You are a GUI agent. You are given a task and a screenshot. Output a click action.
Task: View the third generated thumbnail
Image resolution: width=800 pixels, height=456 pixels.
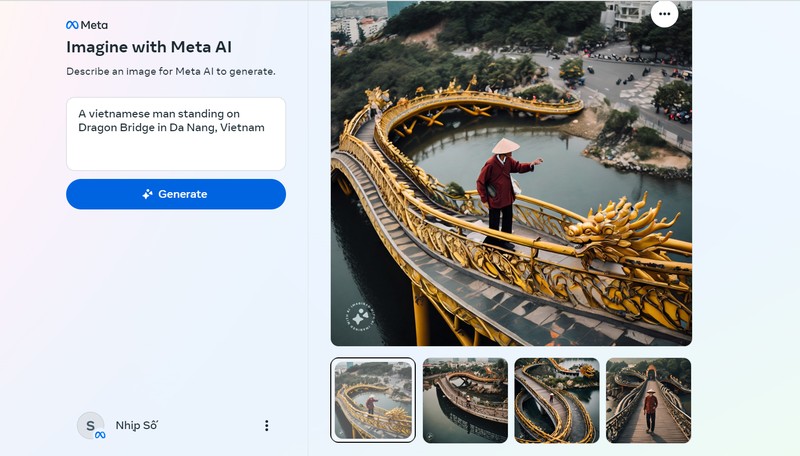pyautogui.click(x=557, y=400)
